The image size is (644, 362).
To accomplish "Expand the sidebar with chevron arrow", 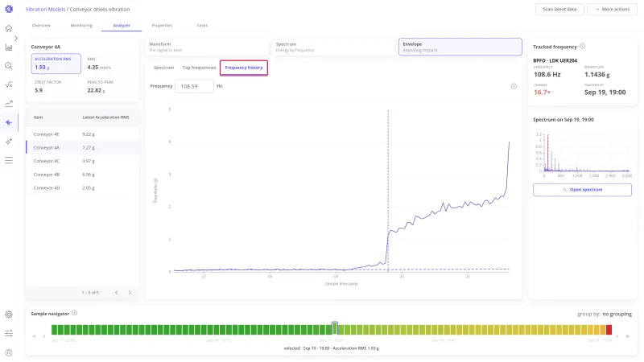I will pos(16,38).
